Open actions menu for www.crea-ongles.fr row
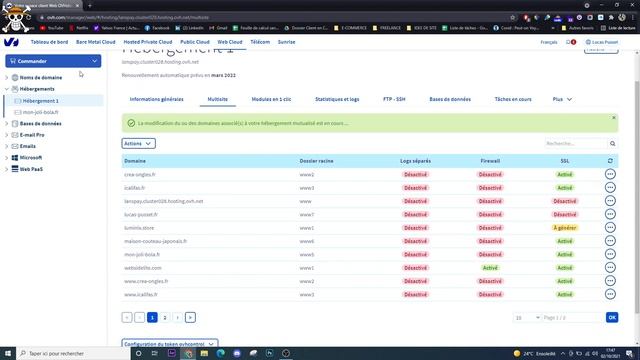Image resolution: width=640 pixels, height=360 pixels. tap(610, 281)
